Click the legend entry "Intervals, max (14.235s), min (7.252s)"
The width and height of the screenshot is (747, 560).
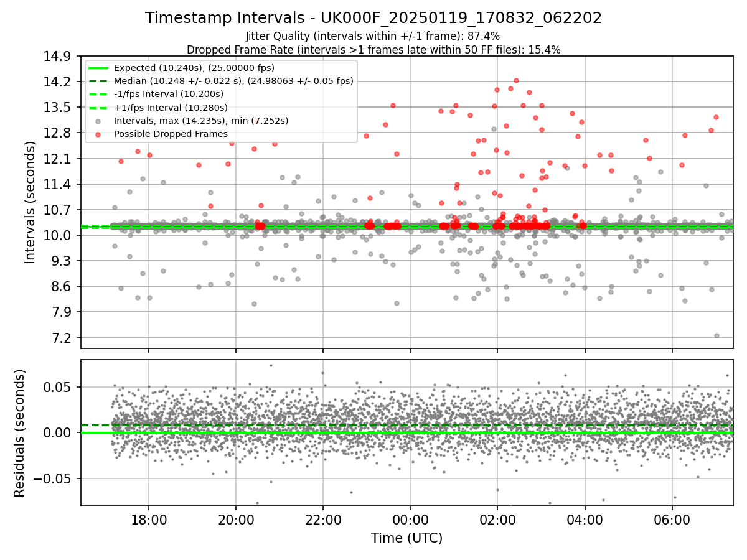coord(201,121)
